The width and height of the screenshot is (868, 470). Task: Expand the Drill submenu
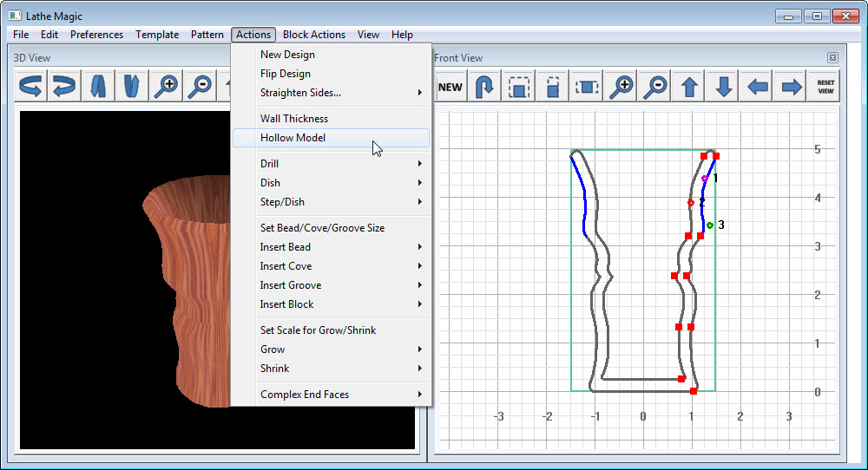(x=270, y=164)
